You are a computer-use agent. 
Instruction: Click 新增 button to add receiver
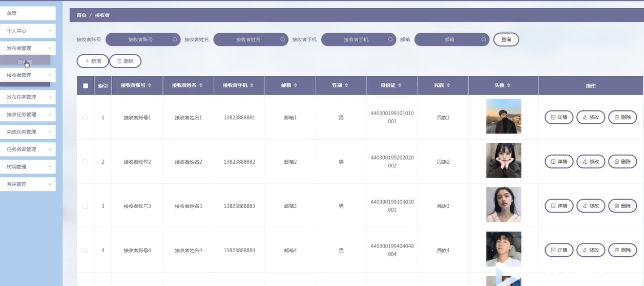(93, 61)
